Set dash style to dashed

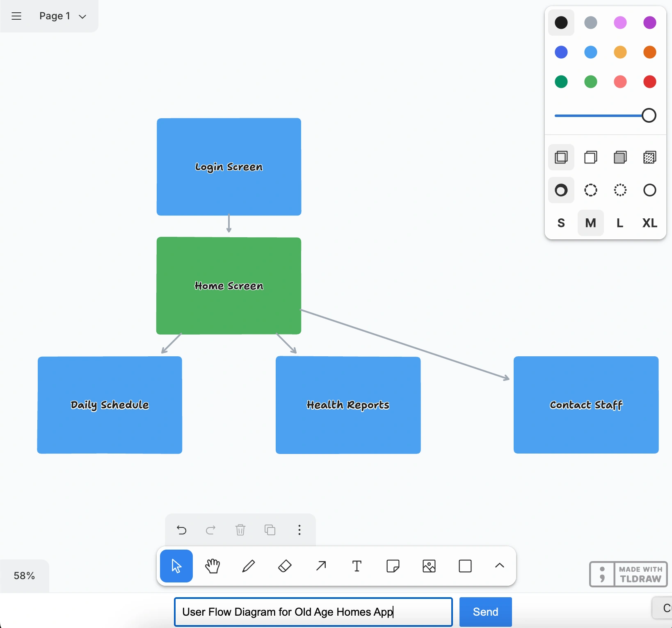click(591, 190)
